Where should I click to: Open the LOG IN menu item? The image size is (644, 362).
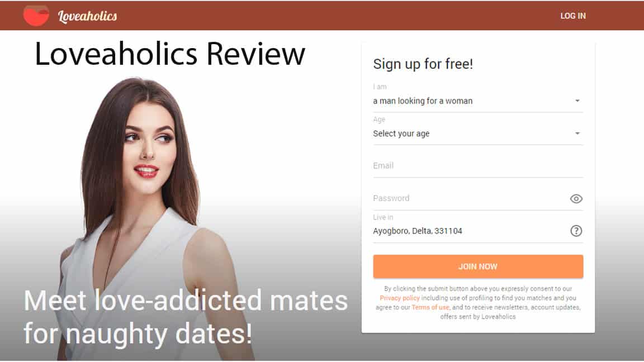pos(573,16)
